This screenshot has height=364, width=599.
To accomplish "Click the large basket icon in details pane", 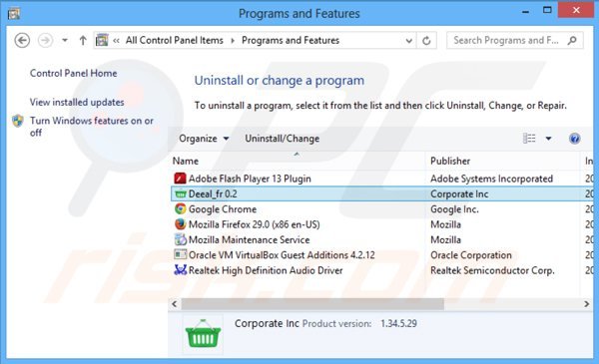I will pos(203,333).
